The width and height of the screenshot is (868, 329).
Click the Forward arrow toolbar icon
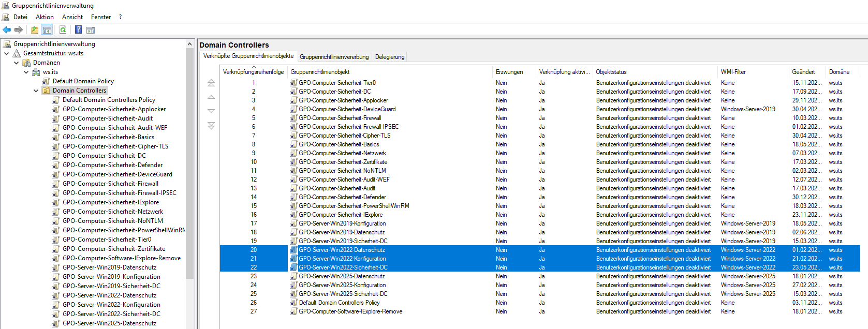point(19,30)
